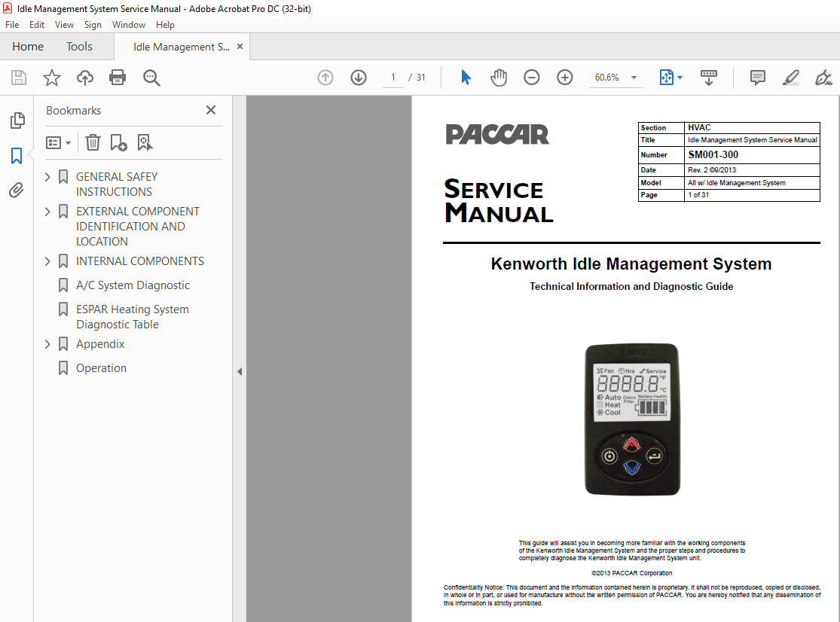840x622 pixels.
Task: Open the find text magnifier tool
Action: point(151,78)
